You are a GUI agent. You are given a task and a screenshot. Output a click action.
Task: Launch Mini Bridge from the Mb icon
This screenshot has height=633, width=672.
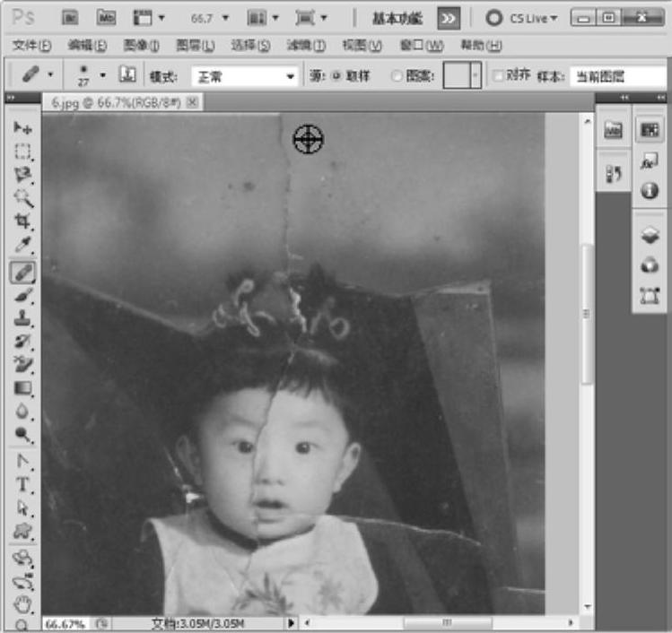106,17
